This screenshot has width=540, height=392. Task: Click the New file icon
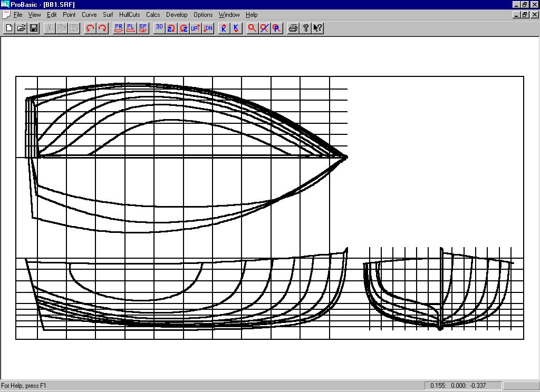8,28
